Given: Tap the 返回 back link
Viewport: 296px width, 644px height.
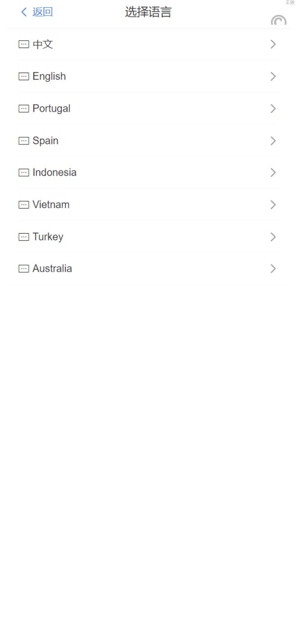Looking at the screenshot, I should 37,12.
